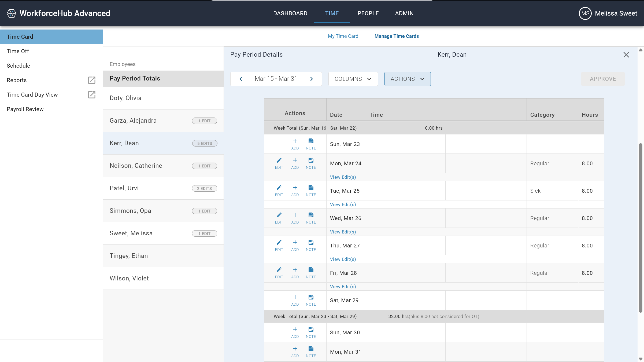The width and height of the screenshot is (644, 362).
Task: Expand the COLUMNS dropdown
Action: tap(353, 79)
